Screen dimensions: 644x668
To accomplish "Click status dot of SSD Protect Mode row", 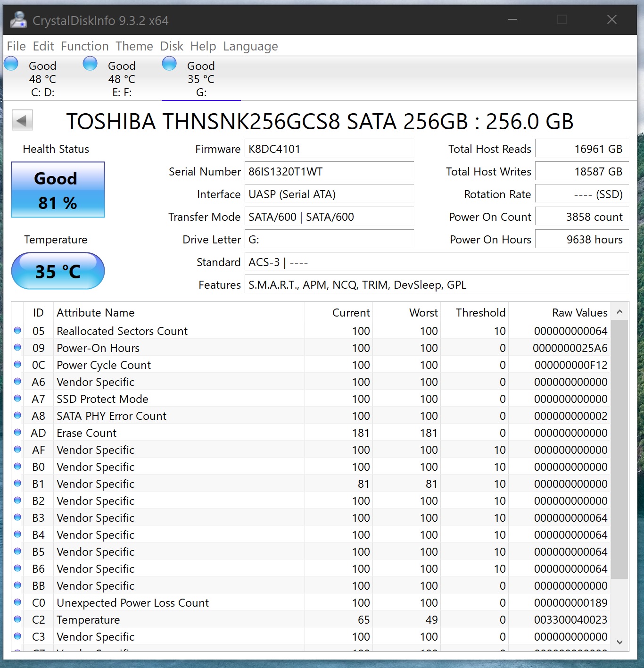I will coord(17,398).
